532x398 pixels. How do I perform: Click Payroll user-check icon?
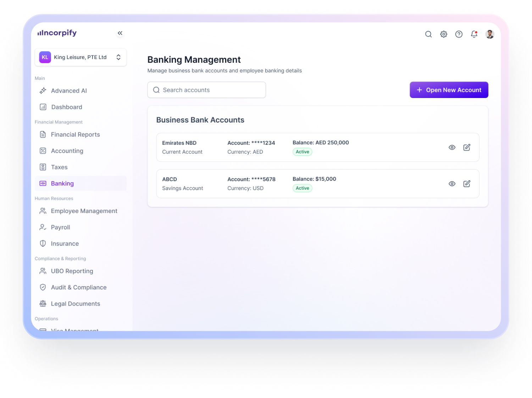43,227
